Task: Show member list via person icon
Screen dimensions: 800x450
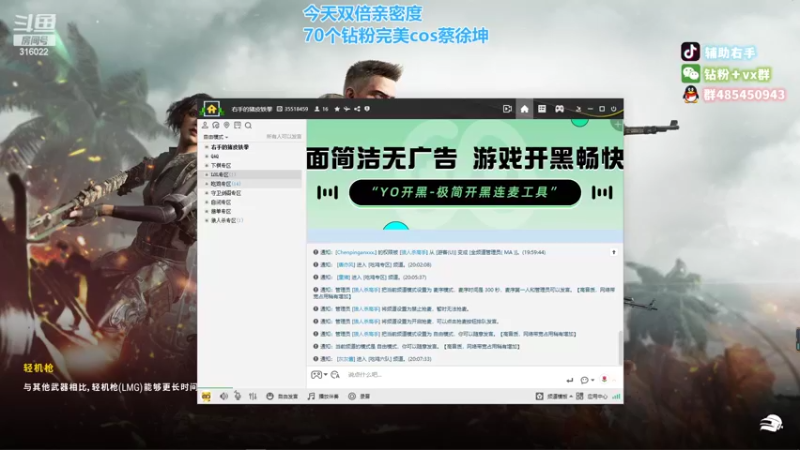Action: [205, 125]
